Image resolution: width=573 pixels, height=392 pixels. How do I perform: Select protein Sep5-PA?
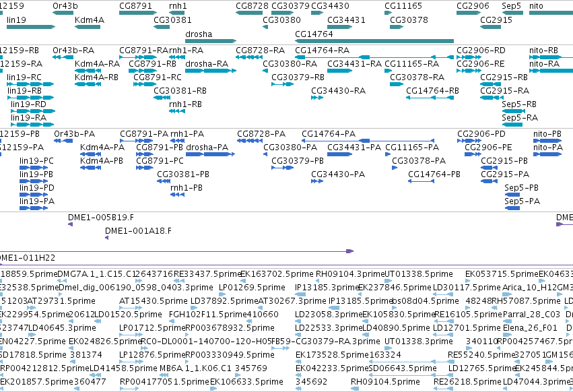click(512, 208)
